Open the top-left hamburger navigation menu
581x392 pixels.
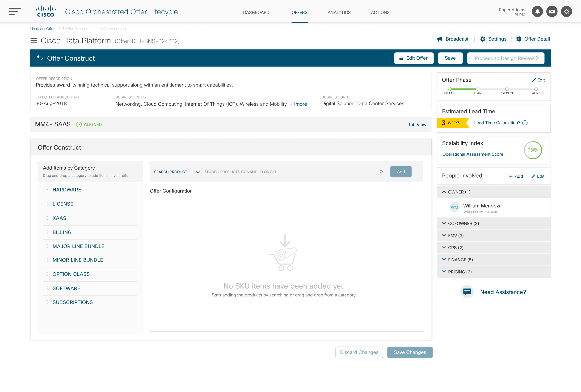[x=14, y=12]
